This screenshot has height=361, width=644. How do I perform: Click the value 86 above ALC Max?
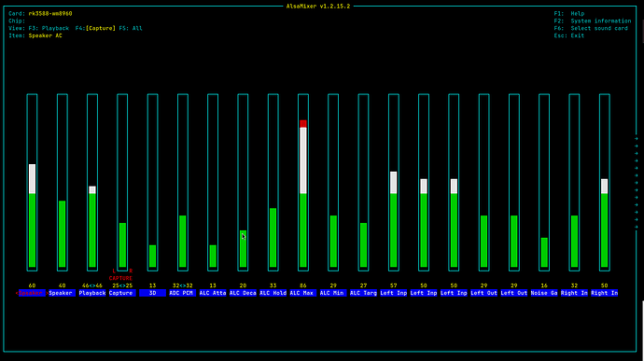coord(303,285)
